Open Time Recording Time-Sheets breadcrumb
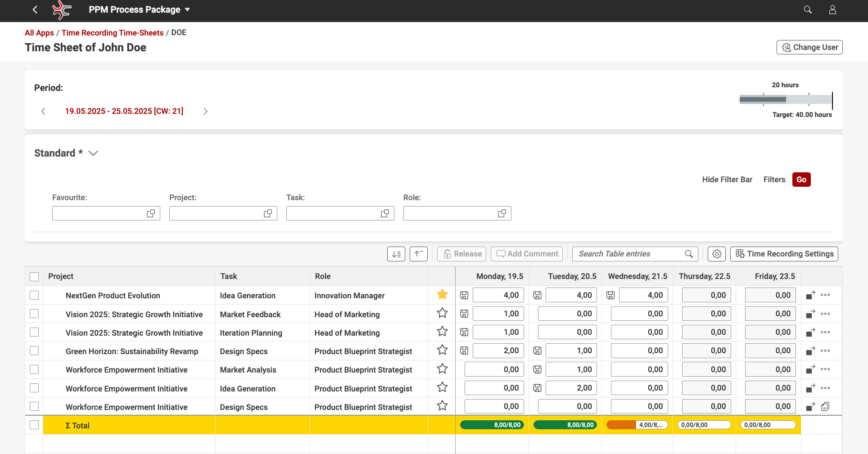This screenshot has width=868, height=454. (x=113, y=33)
